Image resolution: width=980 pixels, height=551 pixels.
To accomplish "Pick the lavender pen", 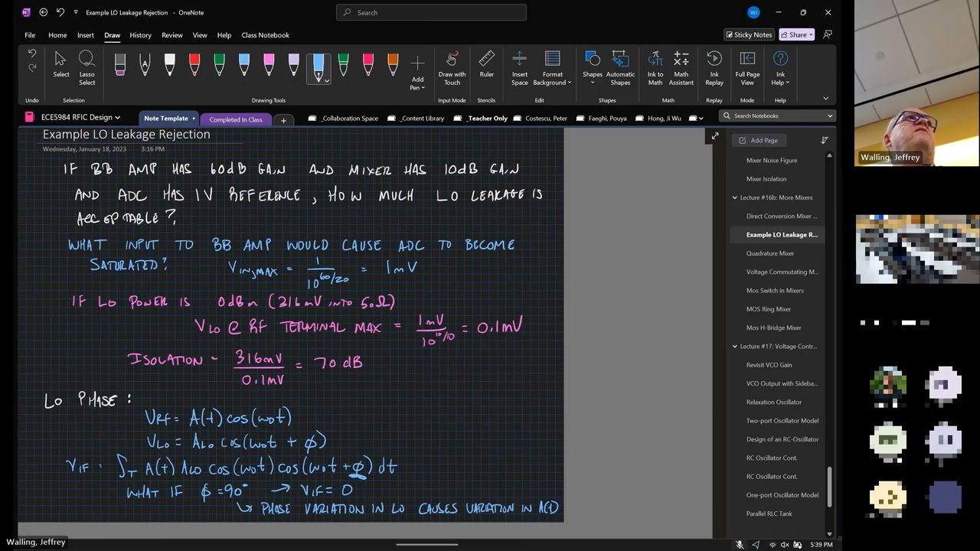I will point(293,64).
